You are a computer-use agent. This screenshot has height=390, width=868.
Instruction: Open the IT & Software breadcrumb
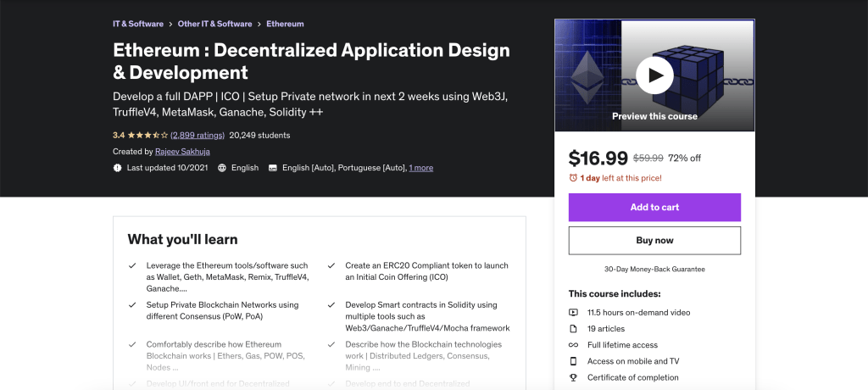click(x=138, y=24)
